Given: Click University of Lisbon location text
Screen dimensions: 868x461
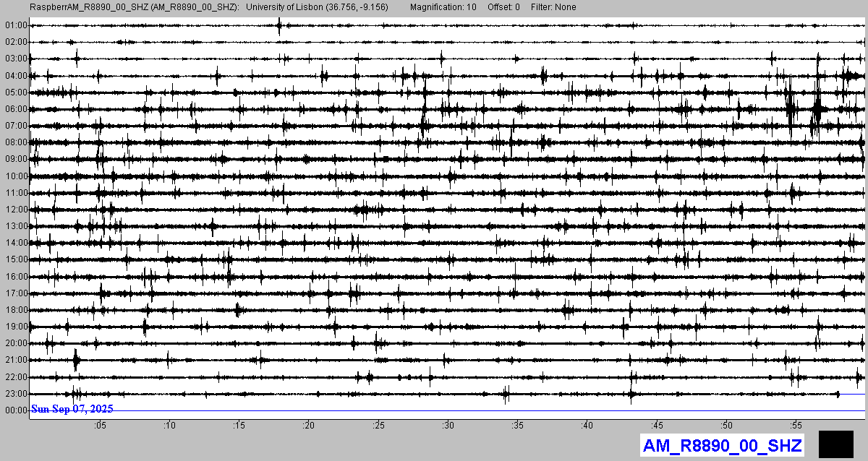Looking at the screenshot, I should pyautogui.click(x=317, y=7).
